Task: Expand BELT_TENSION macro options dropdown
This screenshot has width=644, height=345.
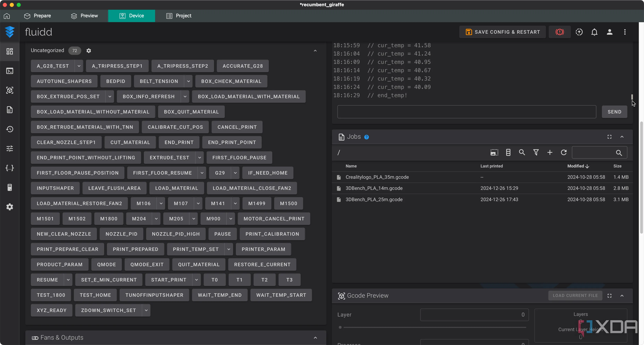Action: [188, 81]
